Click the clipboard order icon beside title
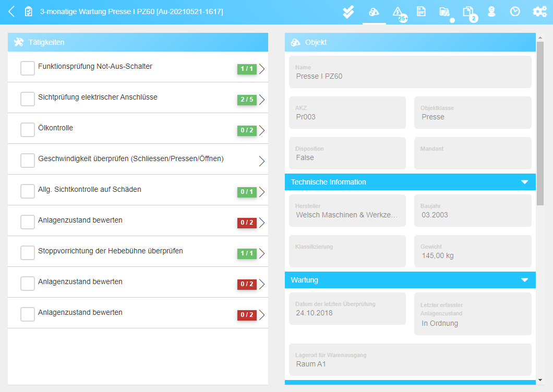Screen dimensions: 553x392 [x=29, y=11]
